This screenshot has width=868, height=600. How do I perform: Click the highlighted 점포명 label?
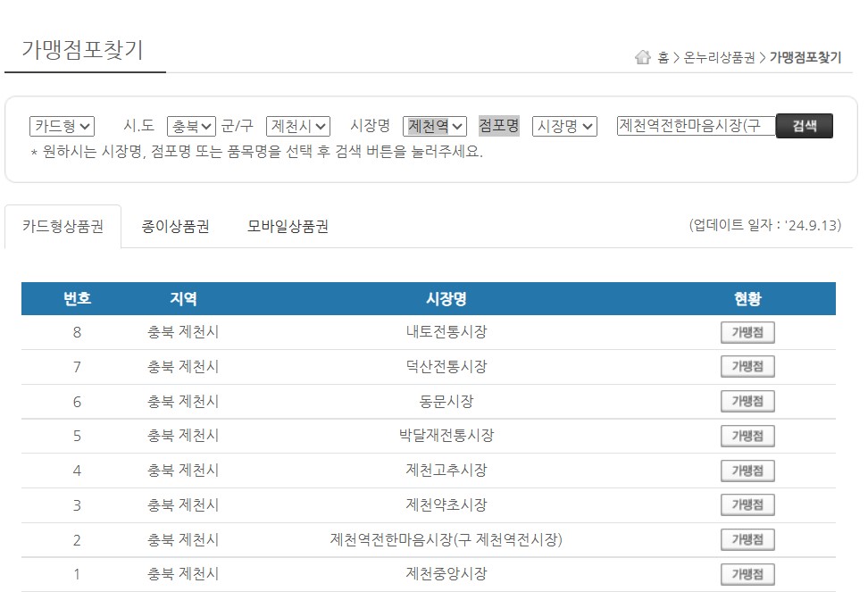point(499,126)
